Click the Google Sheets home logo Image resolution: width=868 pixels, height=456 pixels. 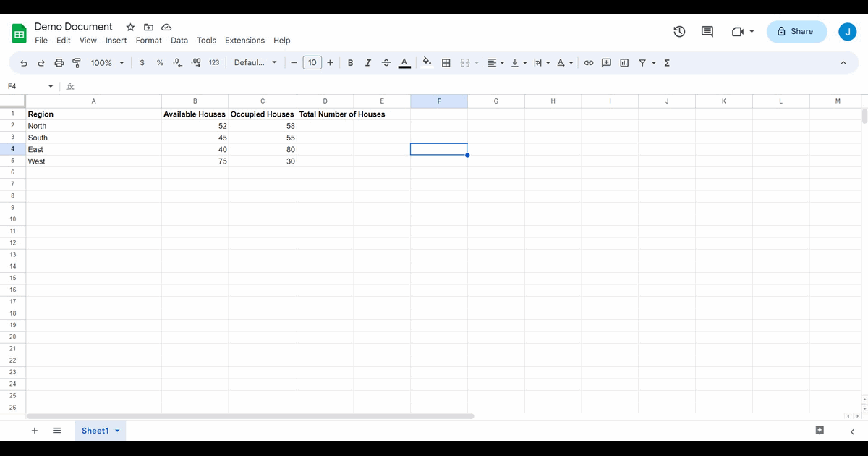[19, 33]
